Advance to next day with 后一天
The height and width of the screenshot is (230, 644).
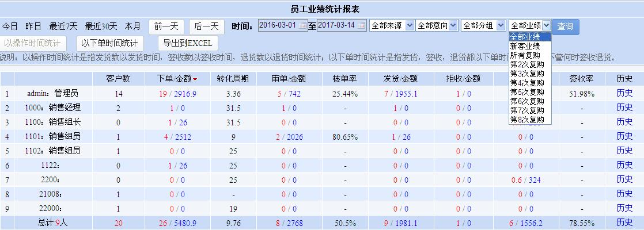tap(207, 26)
